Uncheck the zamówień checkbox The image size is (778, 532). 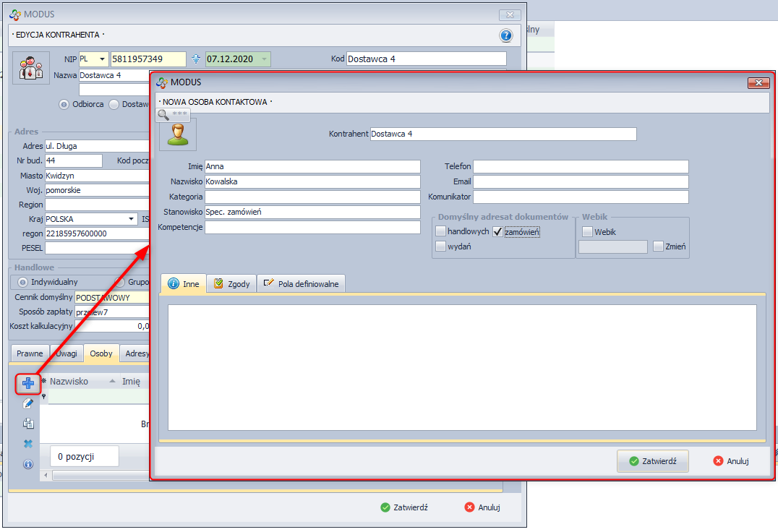click(x=497, y=231)
